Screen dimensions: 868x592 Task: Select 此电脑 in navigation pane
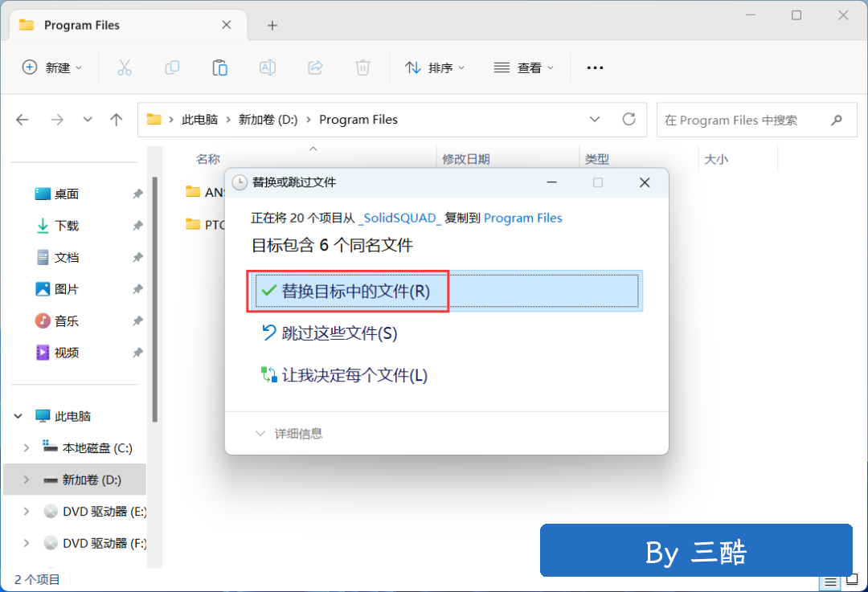[72, 416]
